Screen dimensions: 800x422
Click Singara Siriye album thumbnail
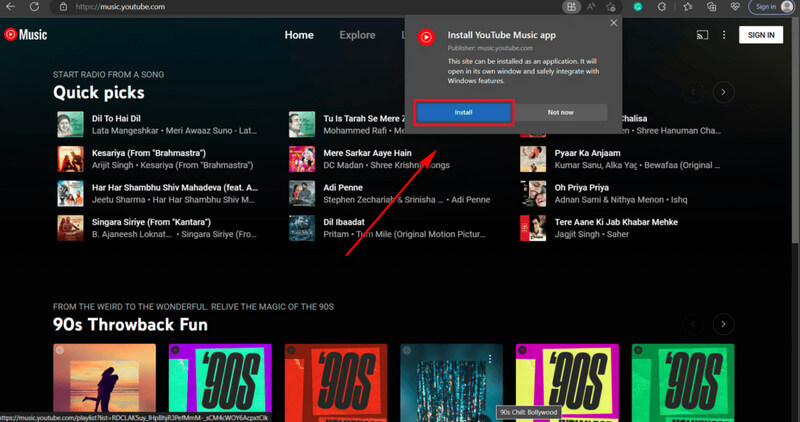click(x=70, y=228)
